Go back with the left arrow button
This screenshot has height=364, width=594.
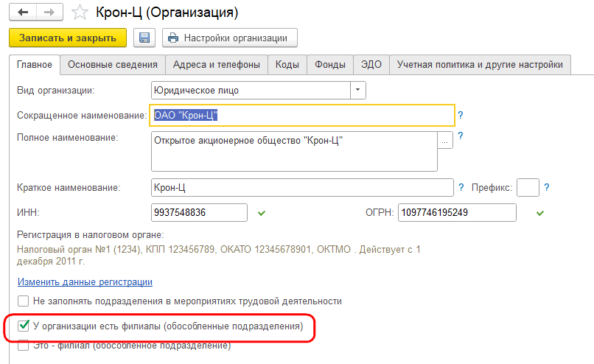pyautogui.click(x=23, y=13)
